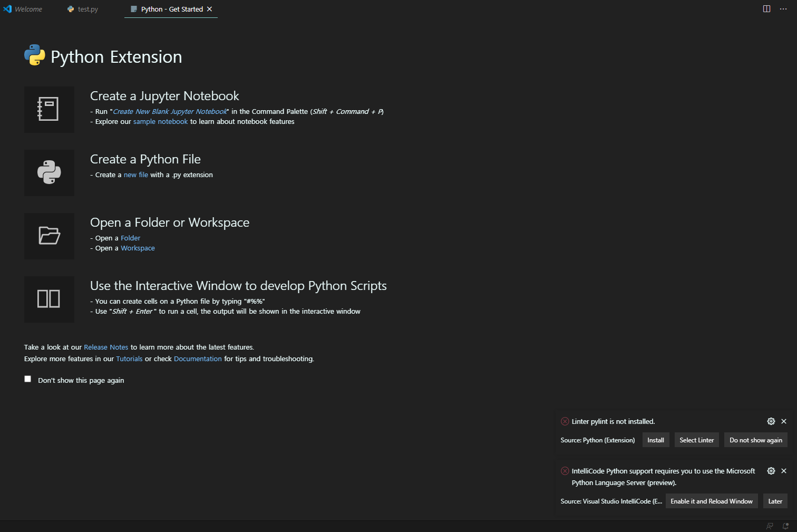Click the new file link

[136, 175]
